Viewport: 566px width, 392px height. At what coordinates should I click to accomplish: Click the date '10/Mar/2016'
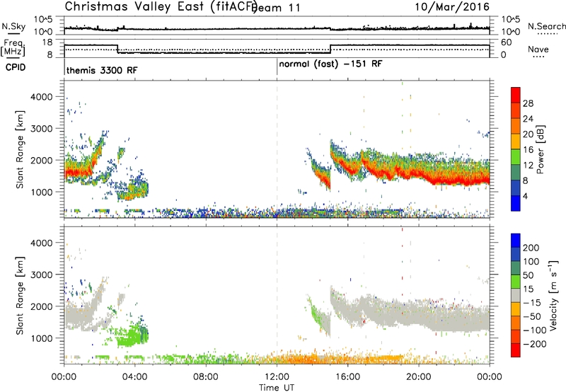click(x=452, y=7)
